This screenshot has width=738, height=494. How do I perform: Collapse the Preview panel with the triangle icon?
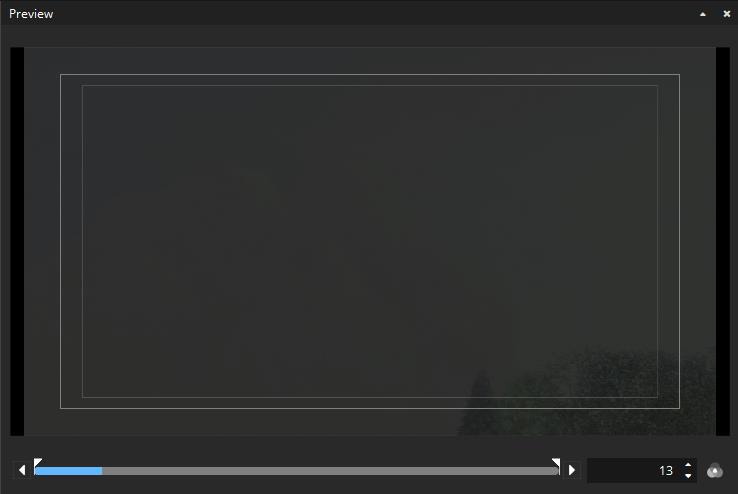pyautogui.click(x=703, y=14)
